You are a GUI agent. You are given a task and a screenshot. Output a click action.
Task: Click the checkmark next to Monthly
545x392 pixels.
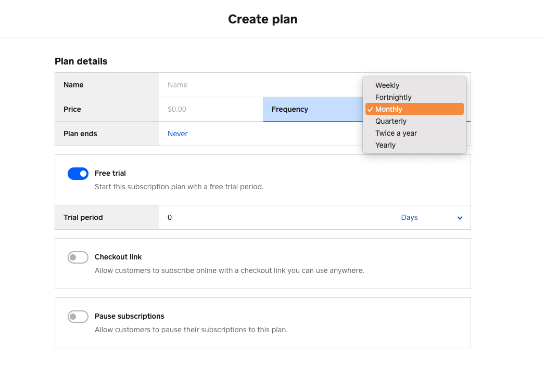coord(370,109)
